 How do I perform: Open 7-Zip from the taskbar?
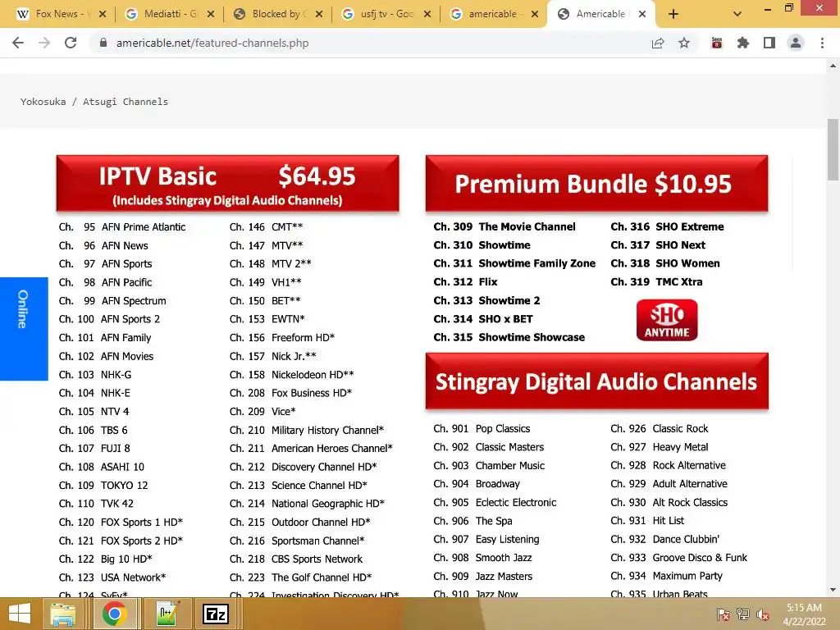click(216, 614)
